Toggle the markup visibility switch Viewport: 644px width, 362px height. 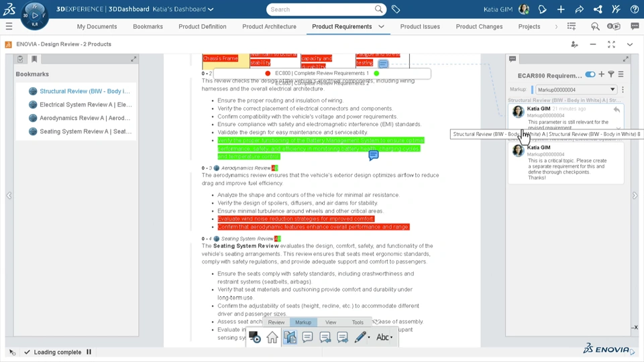(x=590, y=74)
